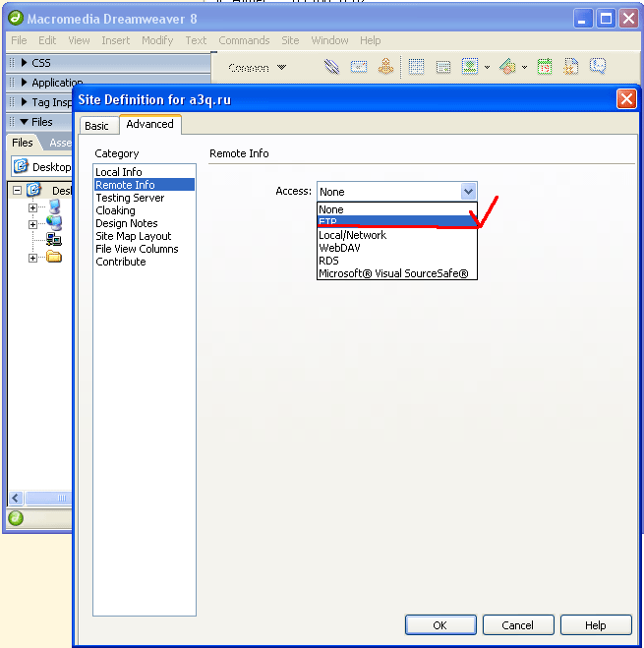Select Design Notes category
The width and height of the screenshot is (644, 648).
click(x=144, y=223)
